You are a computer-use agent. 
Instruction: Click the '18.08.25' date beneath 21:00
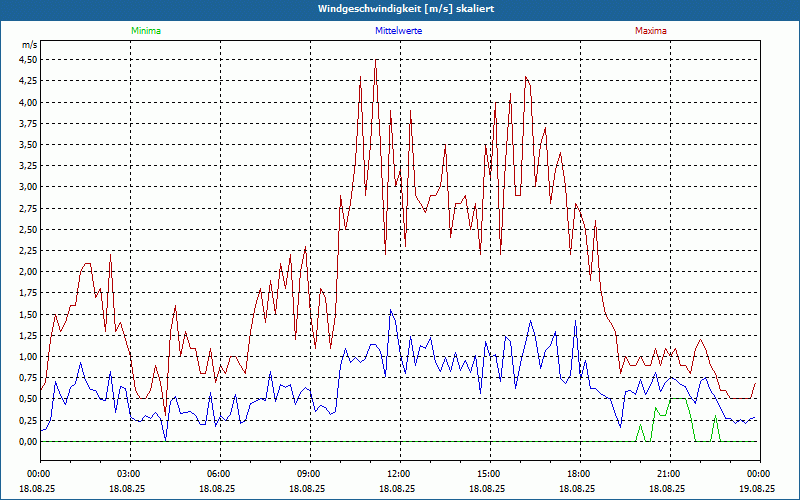[x=667, y=488]
